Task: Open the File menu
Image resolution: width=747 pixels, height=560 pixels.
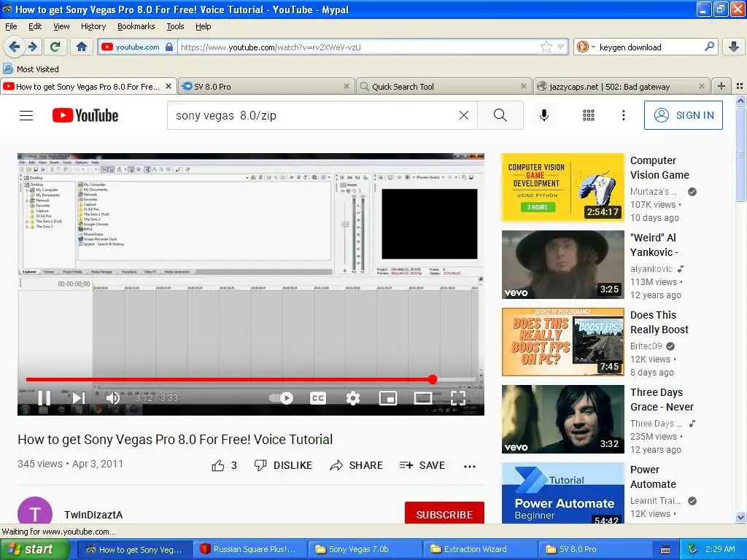Action: coord(11,26)
